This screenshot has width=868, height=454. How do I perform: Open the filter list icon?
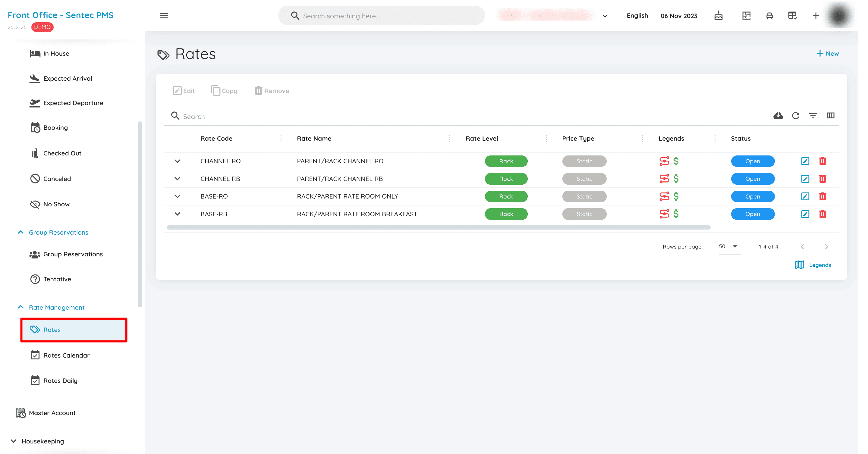click(813, 115)
